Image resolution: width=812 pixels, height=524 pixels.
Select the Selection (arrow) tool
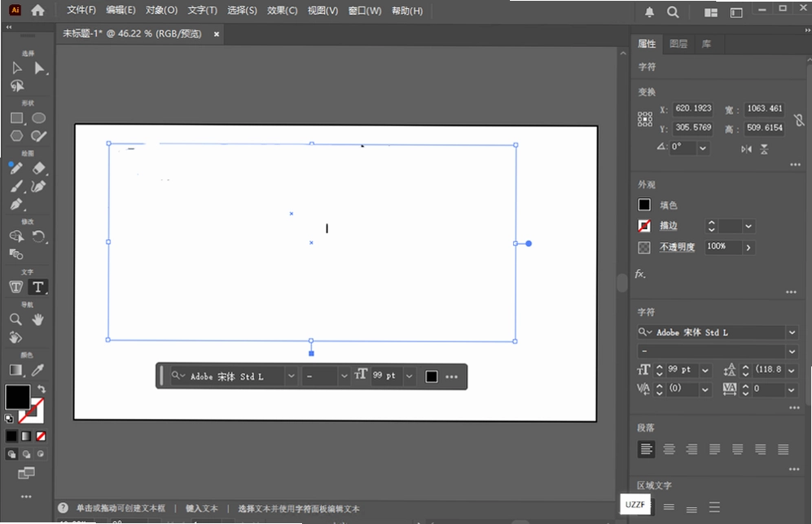coord(16,68)
